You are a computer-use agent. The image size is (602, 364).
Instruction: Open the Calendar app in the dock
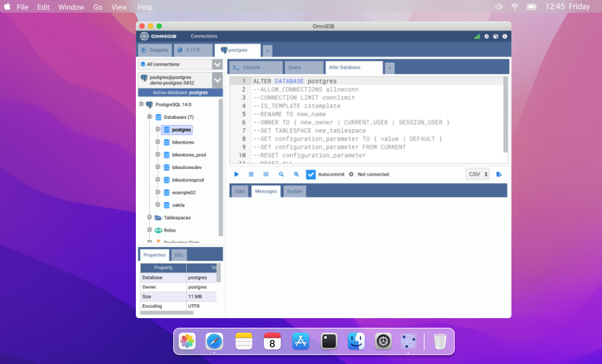pyautogui.click(x=272, y=341)
